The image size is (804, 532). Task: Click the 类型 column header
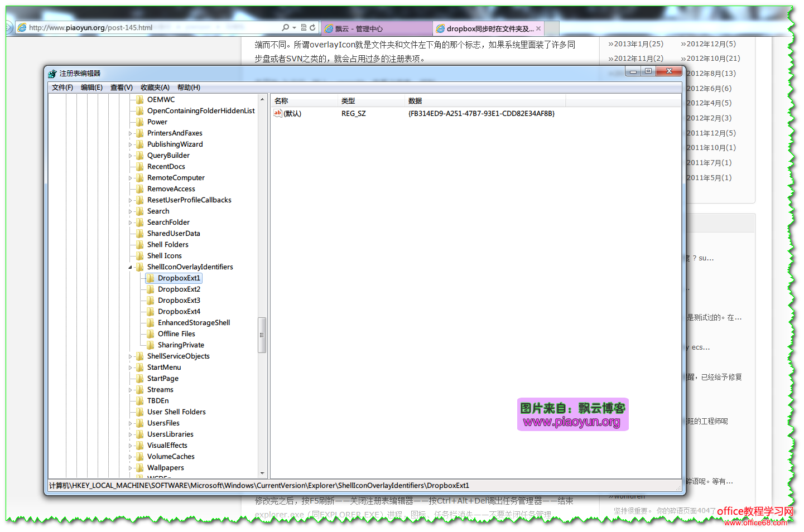(x=372, y=101)
